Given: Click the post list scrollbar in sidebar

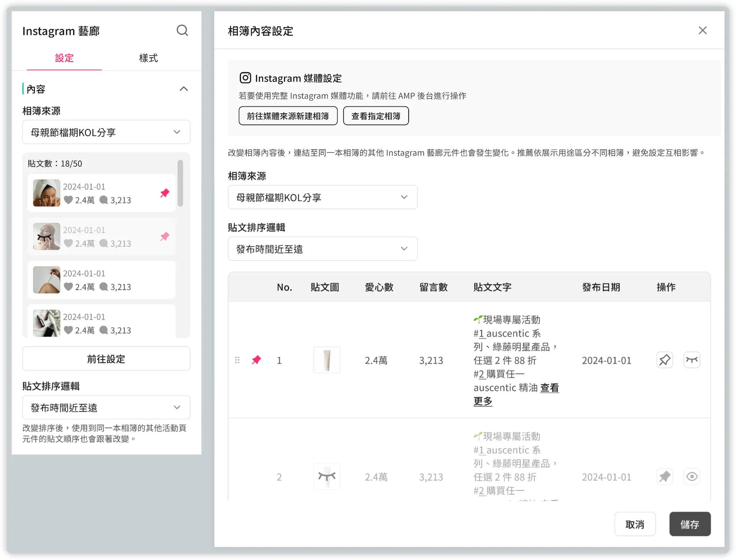Looking at the screenshot, I should (x=180, y=183).
